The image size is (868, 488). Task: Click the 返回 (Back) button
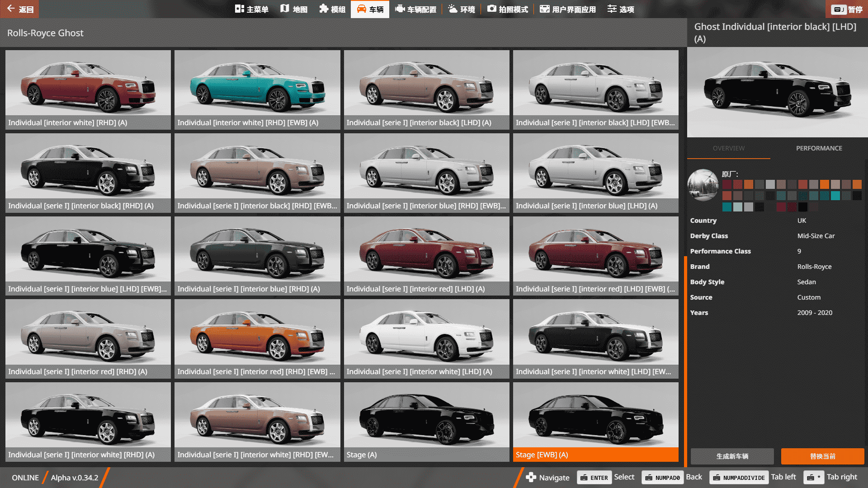[19, 9]
